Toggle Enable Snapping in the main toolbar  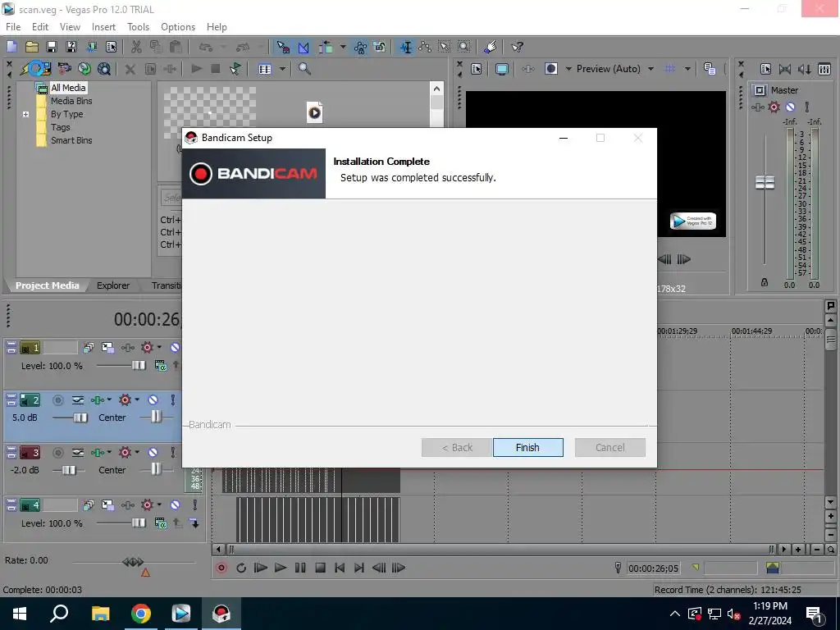coord(283,47)
